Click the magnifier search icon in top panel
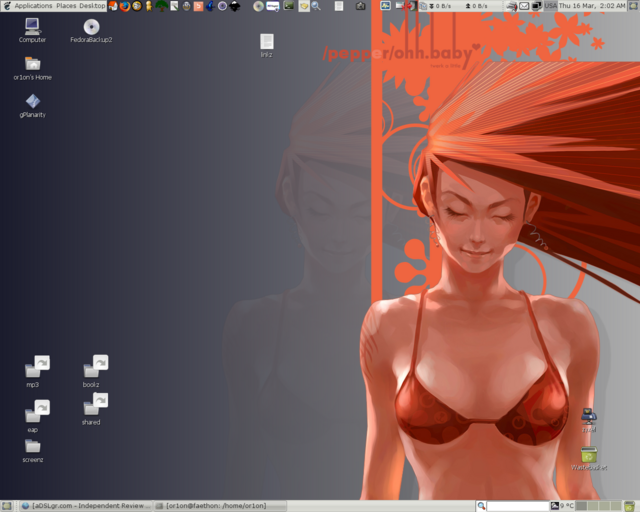Screen dimensions: 640x512 pyautogui.click(x=316, y=6)
